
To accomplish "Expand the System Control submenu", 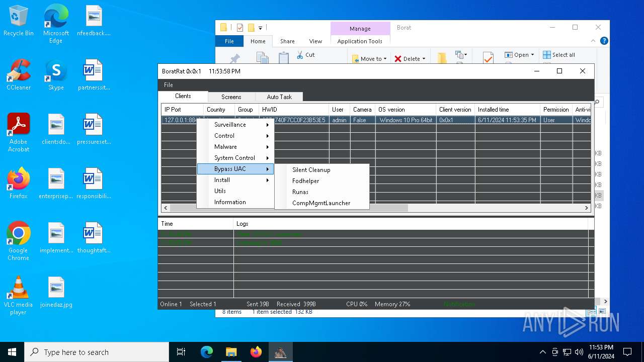I will [x=235, y=158].
